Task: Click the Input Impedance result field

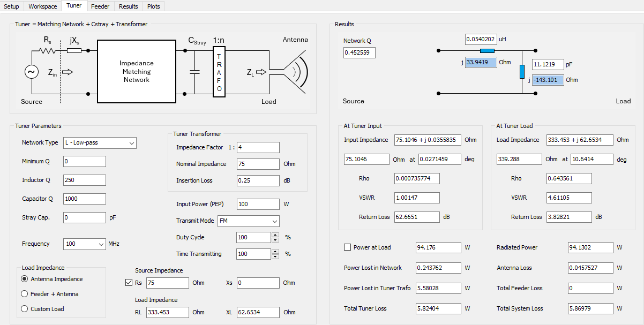Action: coord(428,140)
